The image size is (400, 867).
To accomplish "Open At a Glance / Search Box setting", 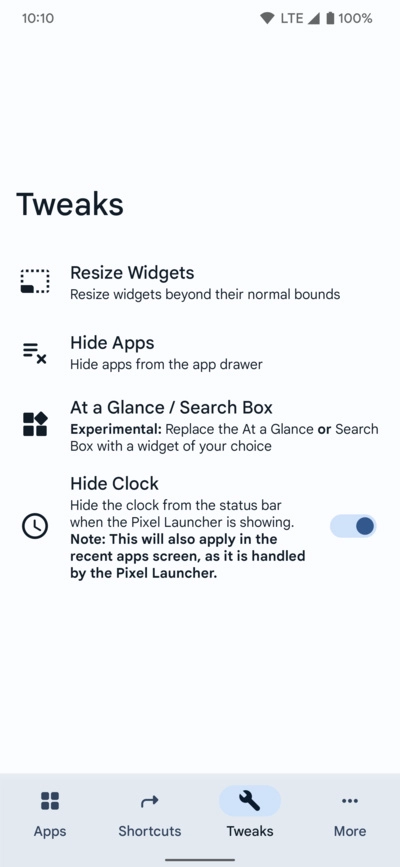I will [x=200, y=425].
